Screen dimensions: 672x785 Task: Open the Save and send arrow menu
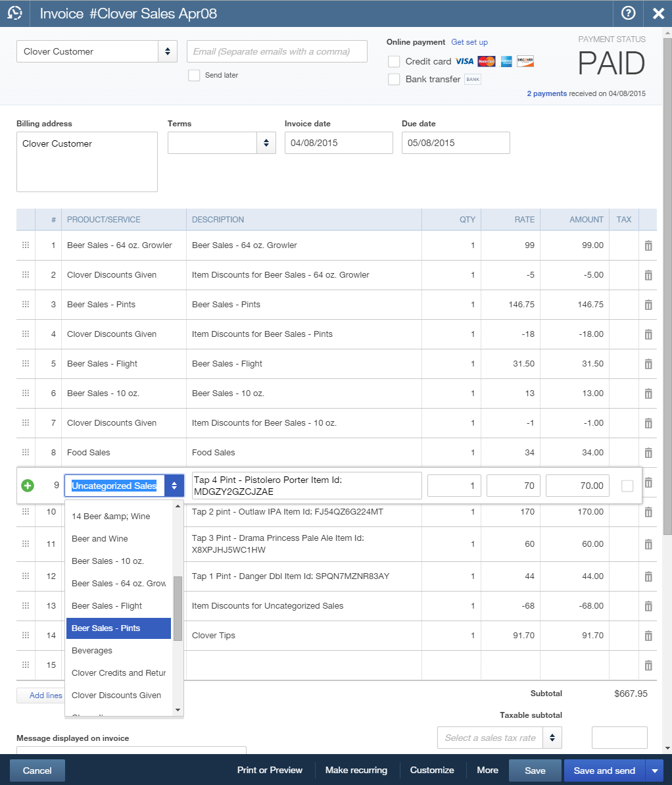[x=654, y=771]
